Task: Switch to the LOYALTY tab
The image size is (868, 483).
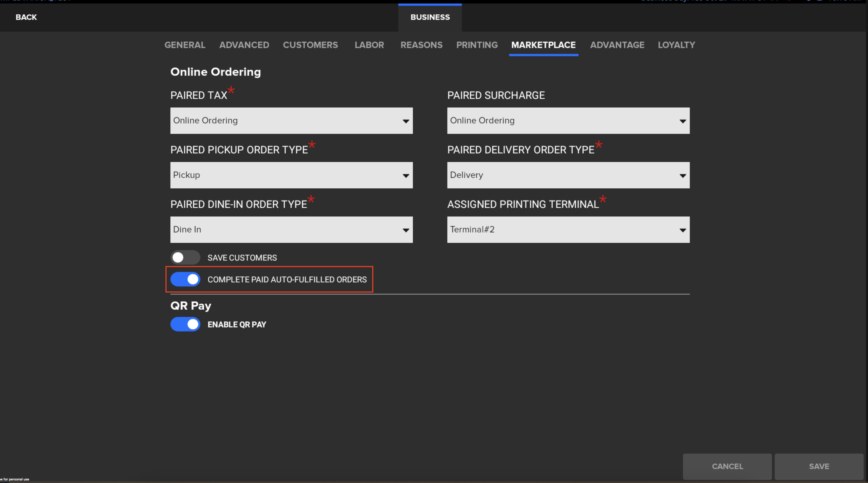Action: tap(677, 45)
